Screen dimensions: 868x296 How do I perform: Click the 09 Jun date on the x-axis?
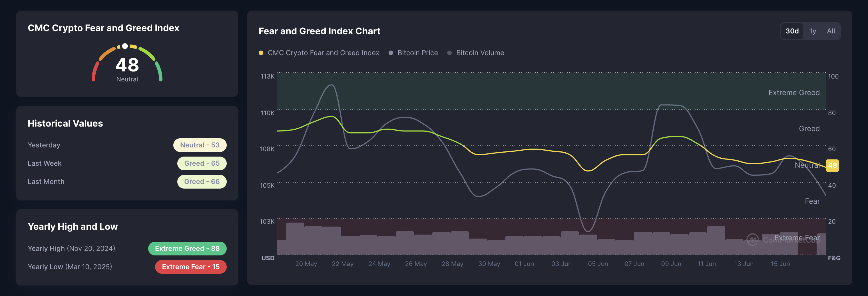tap(671, 264)
